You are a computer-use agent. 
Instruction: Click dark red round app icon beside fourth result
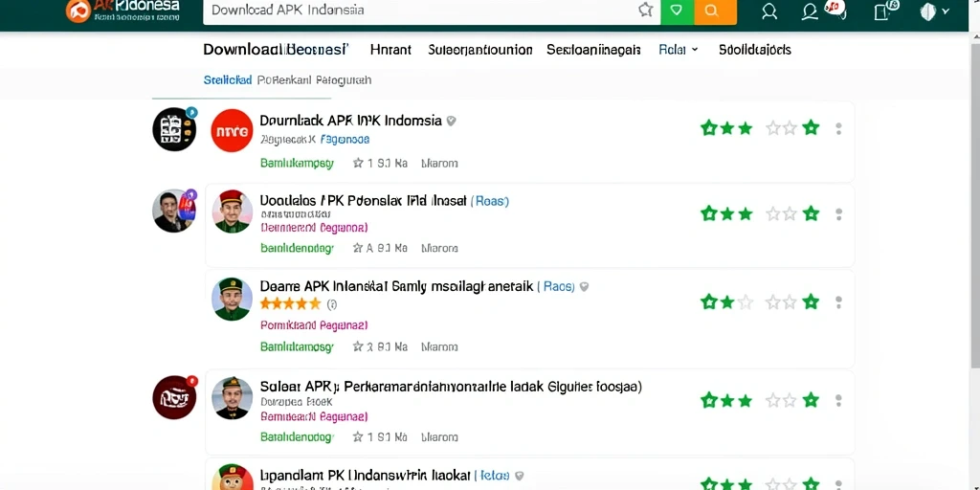(174, 397)
